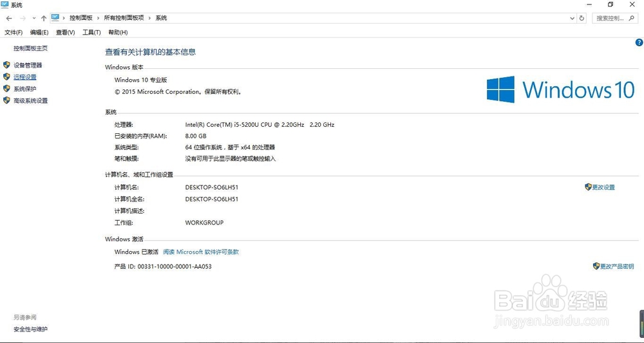
Task: Go to 控制面板主页
Action: click(30, 48)
